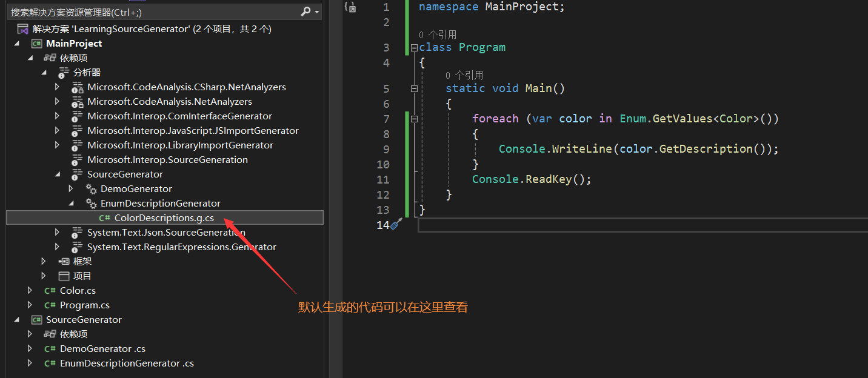Collapse the class Program code block
This screenshot has width=868, height=378.
(x=414, y=48)
